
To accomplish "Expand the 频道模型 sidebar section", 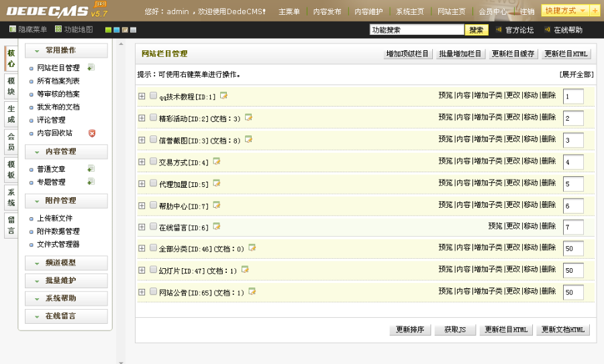I will [66, 263].
